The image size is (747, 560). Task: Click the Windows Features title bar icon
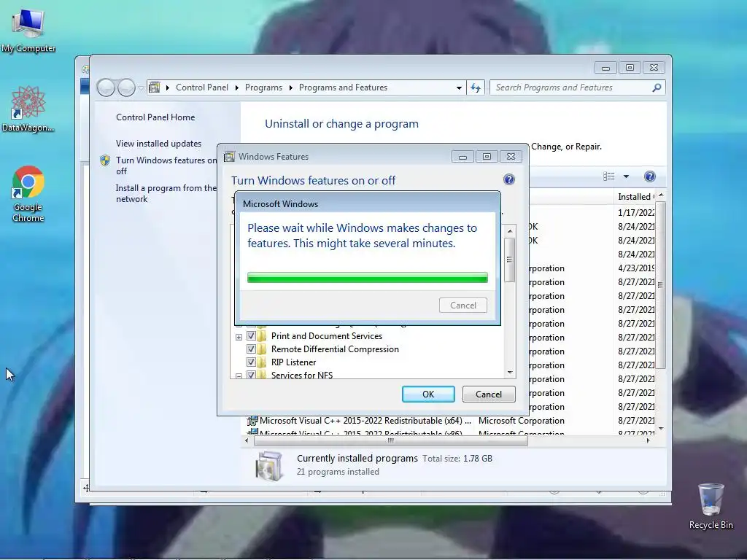tap(229, 157)
